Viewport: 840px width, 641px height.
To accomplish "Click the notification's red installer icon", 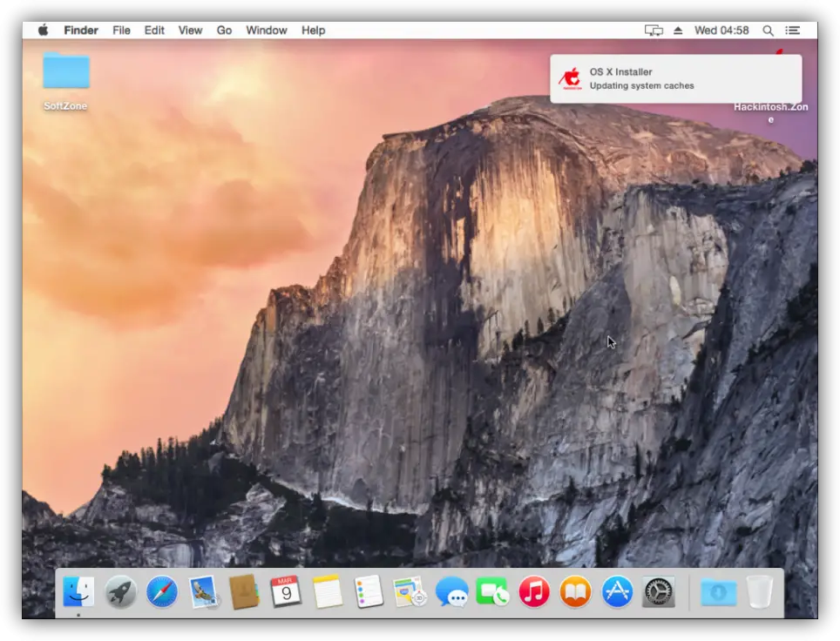I will [x=570, y=78].
